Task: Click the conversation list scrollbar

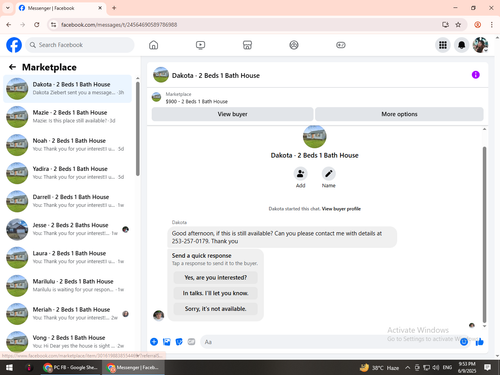Action: [138, 128]
